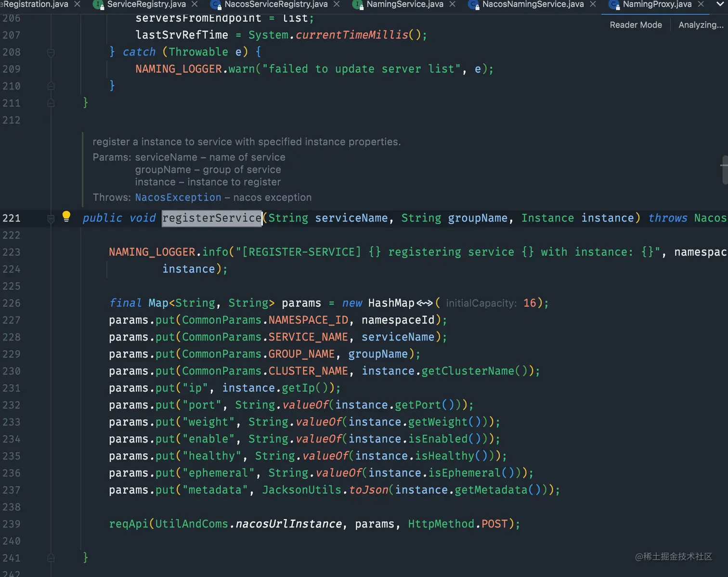Click the editor vertical scrollbar thumb
The width and height of the screenshot is (728, 577).
[725, 170]
